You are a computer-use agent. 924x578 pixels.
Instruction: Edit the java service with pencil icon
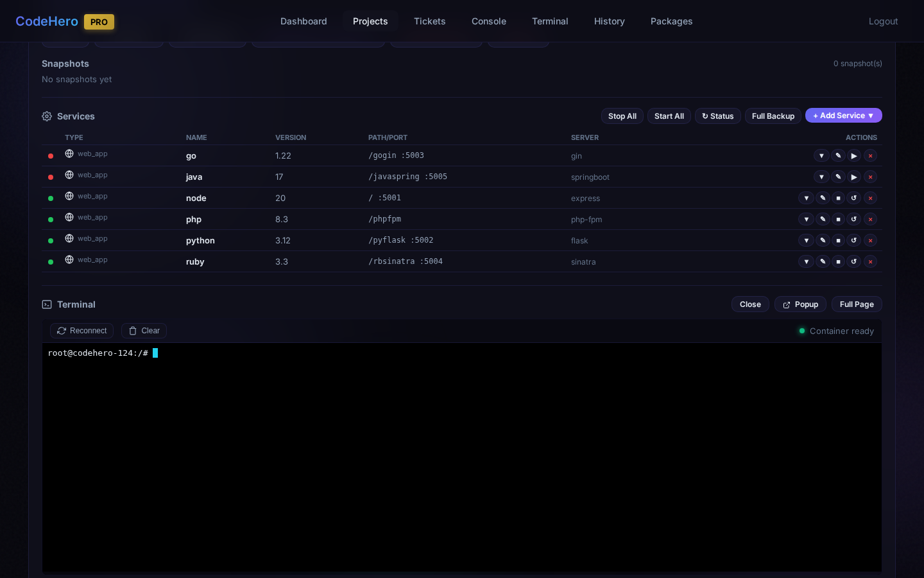point(838,177)
